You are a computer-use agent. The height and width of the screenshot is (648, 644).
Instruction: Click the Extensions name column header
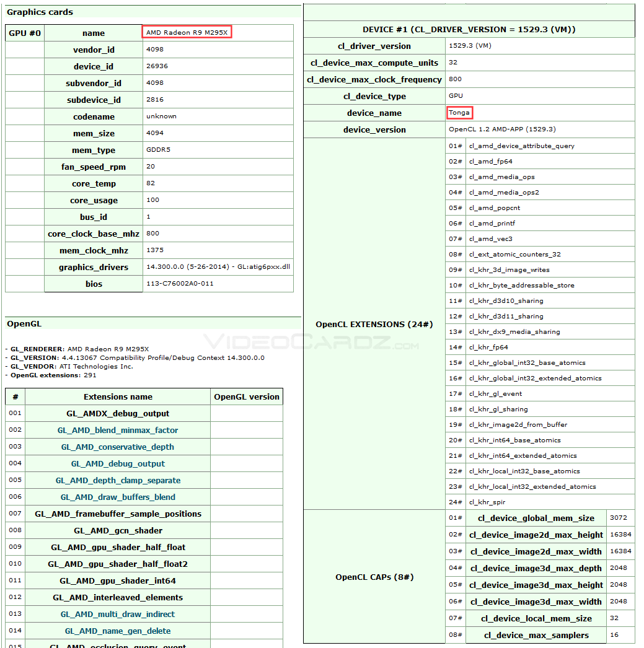pyautogui.click(x=118, y=396)
